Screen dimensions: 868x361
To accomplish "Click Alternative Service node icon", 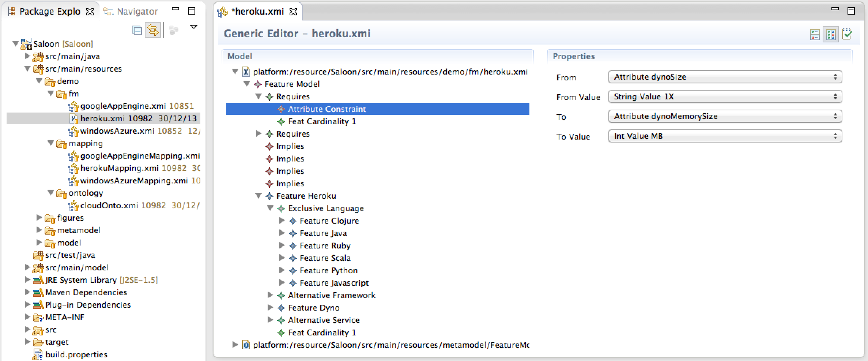I will pos(281,320).
